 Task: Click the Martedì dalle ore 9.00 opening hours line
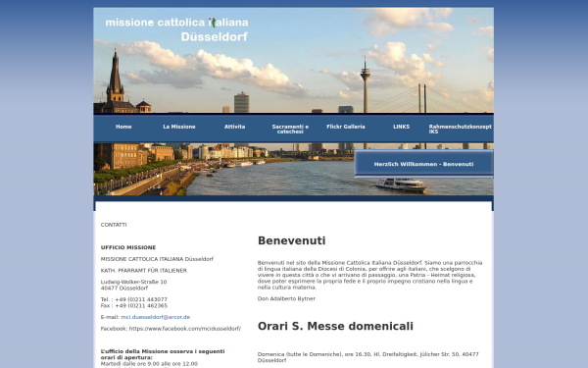[x=149, y=364]
